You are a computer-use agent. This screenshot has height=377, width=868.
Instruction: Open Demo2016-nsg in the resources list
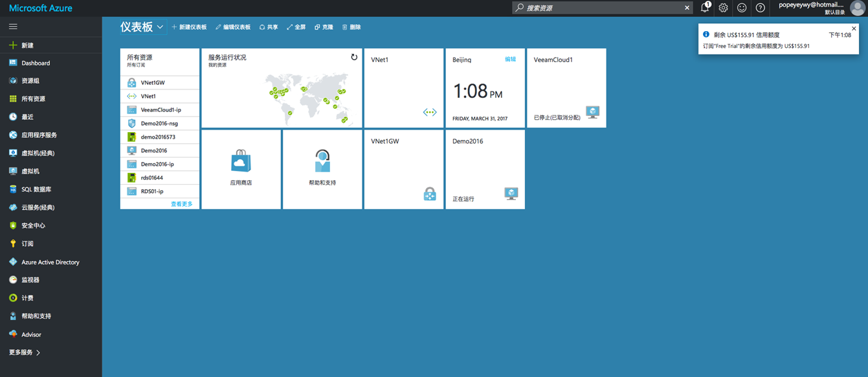click(160, 123)
